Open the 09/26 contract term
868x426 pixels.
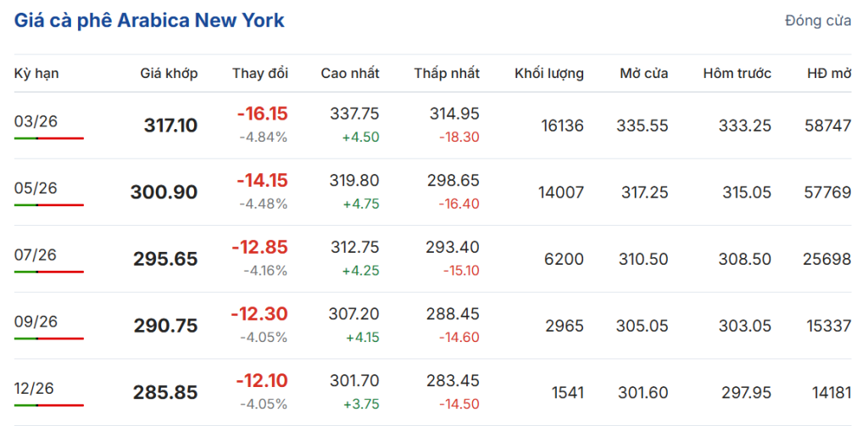36,321
